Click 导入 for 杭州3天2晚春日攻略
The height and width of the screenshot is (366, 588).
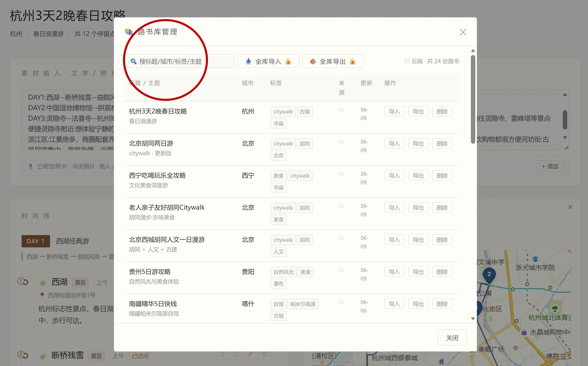point(394,111)
